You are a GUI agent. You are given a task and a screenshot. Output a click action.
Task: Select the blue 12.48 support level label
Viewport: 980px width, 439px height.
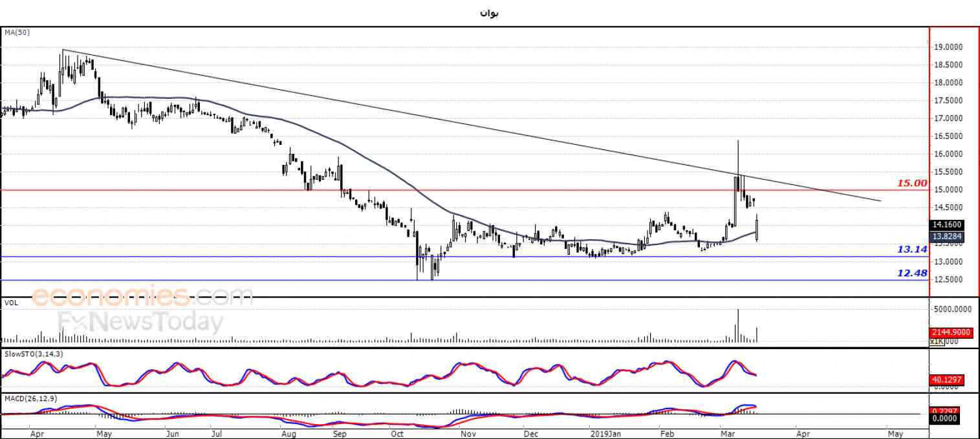pyautogui.click(x=912, y=273)
